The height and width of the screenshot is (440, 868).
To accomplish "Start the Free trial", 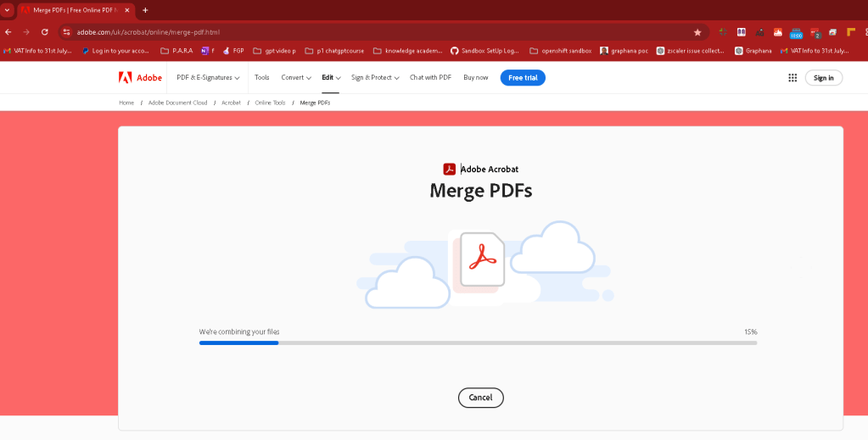I will [523, 77].
